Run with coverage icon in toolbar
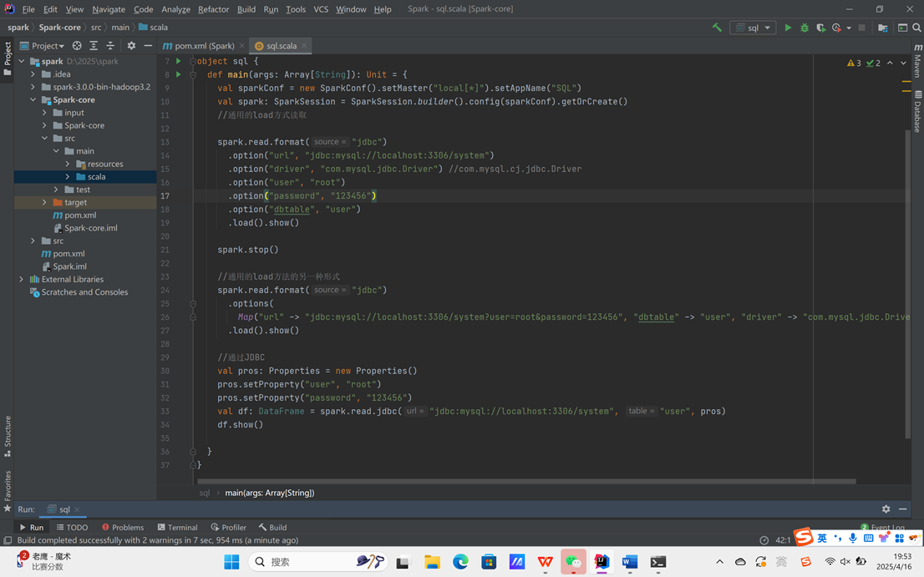Image resolution: width=924 pixels, height=577 pixels. pos(820,27)
